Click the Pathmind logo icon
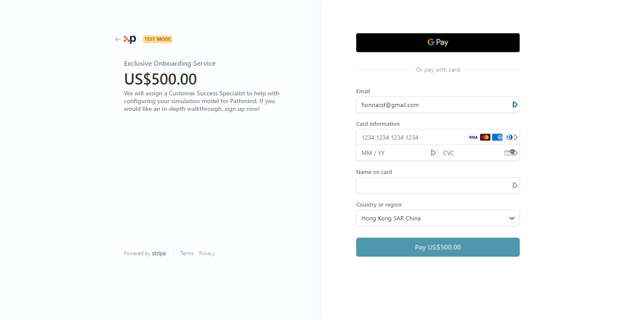 130,39
